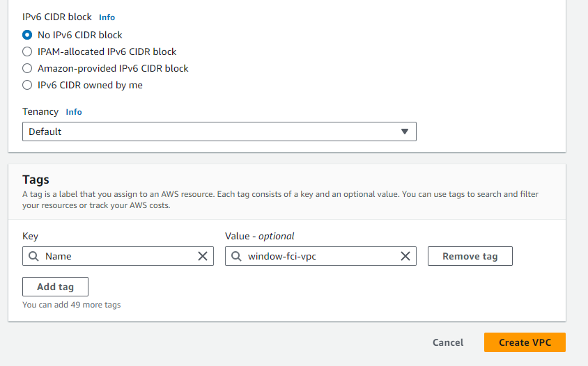Click 'You can add 49 more tags' text
This screenshot has height=366, width=588.
point(71,305)
